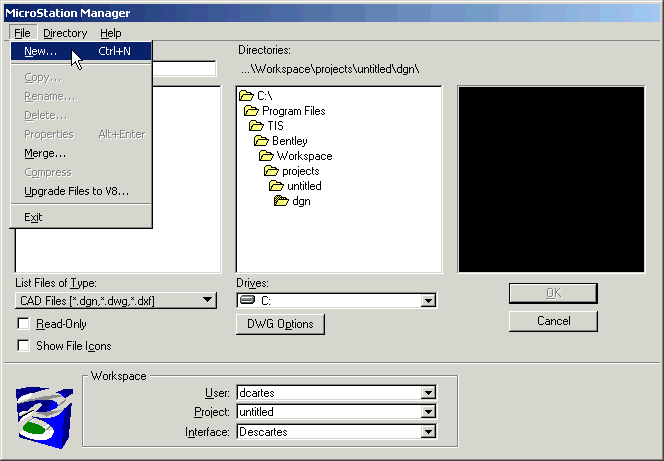Click the Workspace folder icon

coord(266,156)
